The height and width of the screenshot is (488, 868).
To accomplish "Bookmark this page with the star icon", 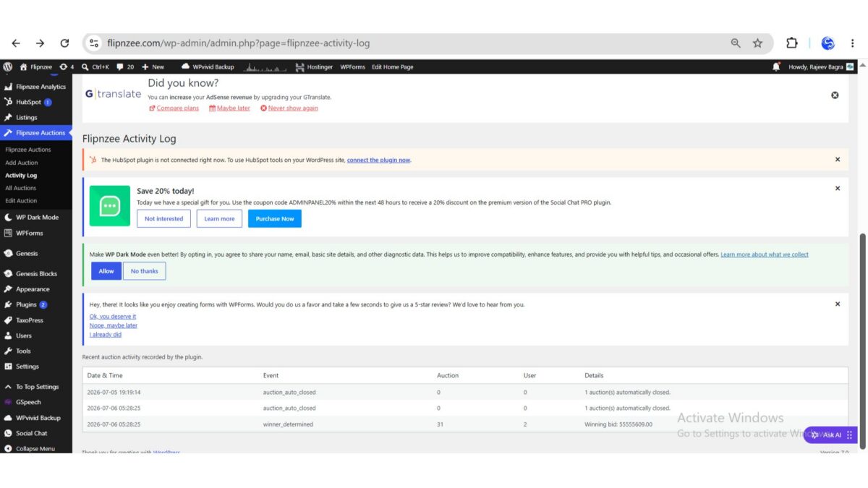I will click(757, 43).
